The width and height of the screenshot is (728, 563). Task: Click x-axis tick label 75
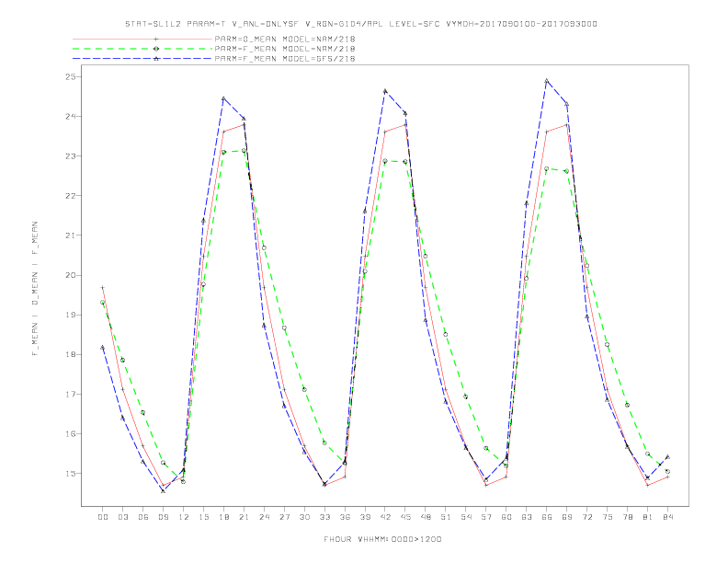pos(608,517)
